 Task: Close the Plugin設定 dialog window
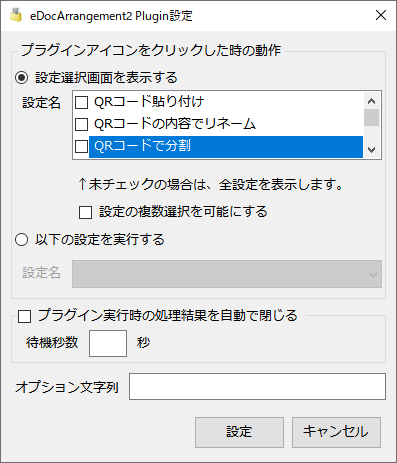pos(381,15)
